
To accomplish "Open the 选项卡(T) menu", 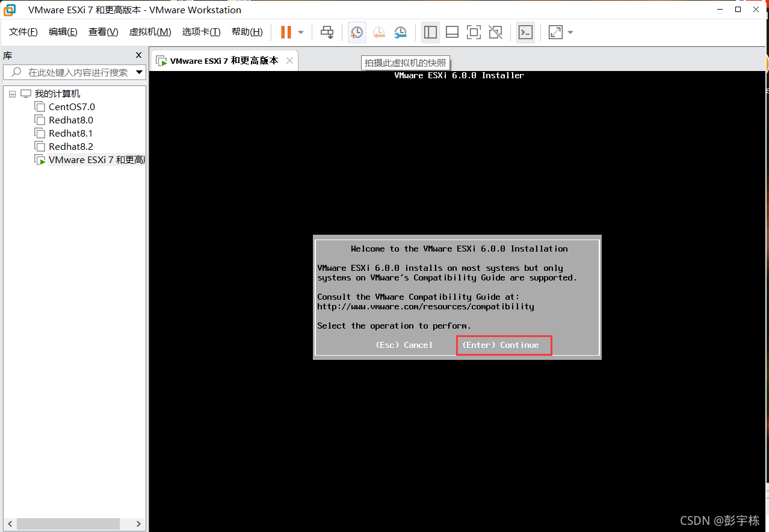I will 202,32.
